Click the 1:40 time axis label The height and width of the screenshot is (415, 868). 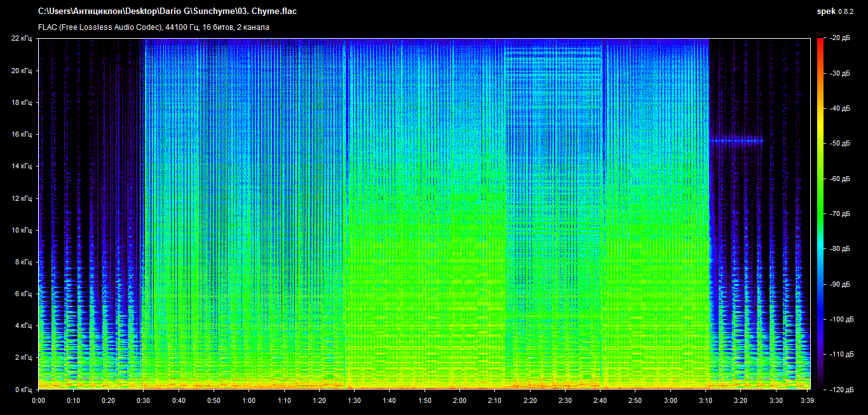click(390, 401)
